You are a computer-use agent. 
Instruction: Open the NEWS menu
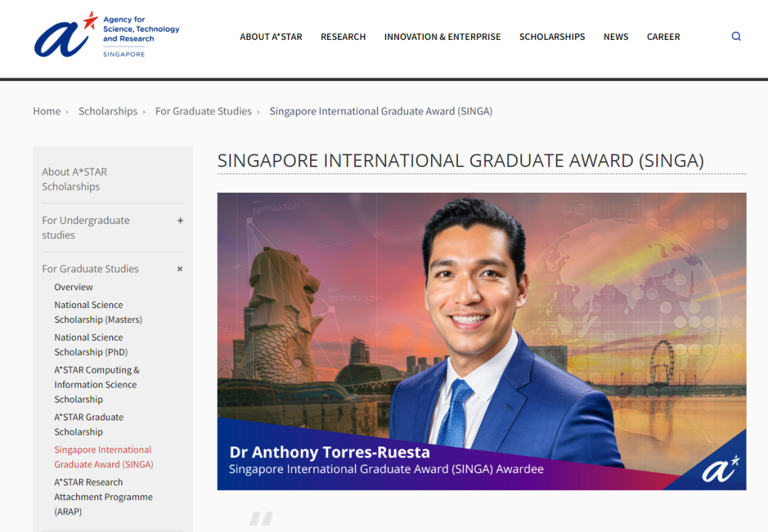click(x=616, y=37)
